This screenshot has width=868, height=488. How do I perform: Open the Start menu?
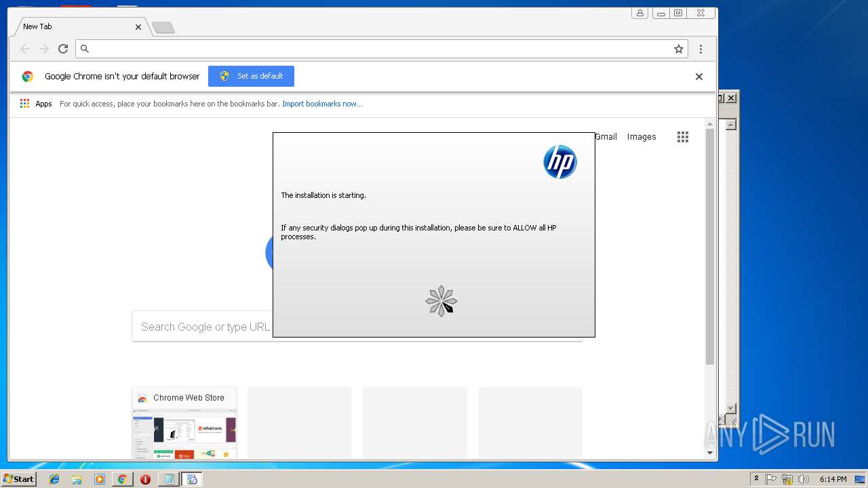[18, 479]
